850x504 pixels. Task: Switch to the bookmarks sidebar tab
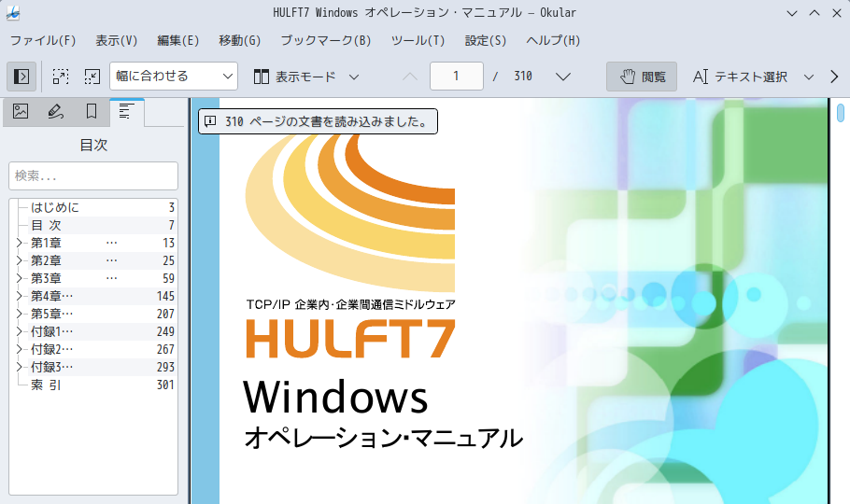click(92, 112)
